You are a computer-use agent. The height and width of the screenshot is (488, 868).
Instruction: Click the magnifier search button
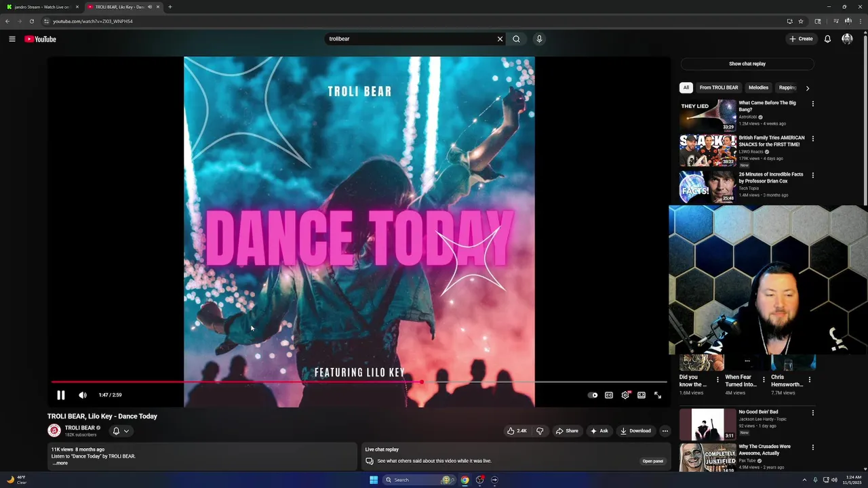(517, 39)
